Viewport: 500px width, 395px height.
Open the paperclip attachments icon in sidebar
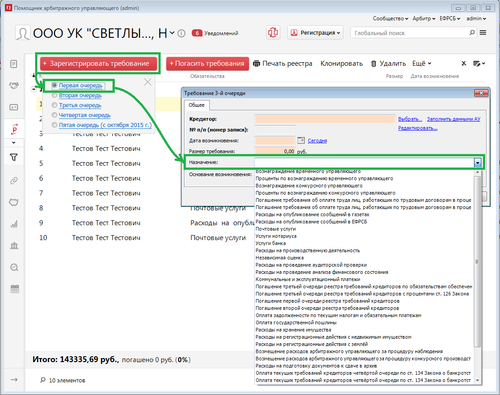pyautogui.click(x=14, y=181)
